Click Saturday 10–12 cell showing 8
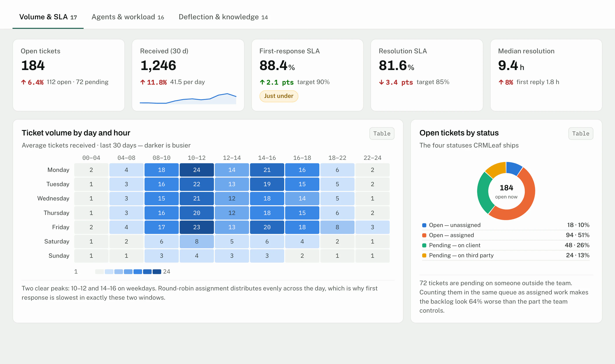This screenshot has width=615, height=364. tap(197, 241)
